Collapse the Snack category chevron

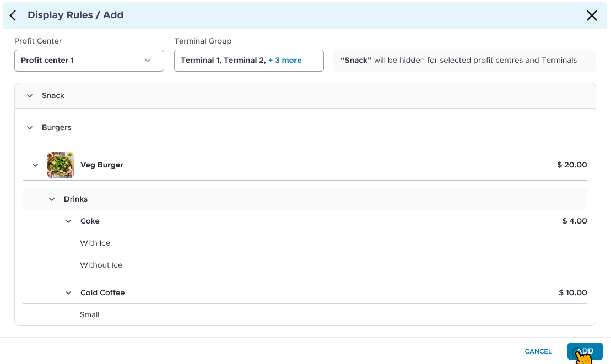click(x=30, y=96)
